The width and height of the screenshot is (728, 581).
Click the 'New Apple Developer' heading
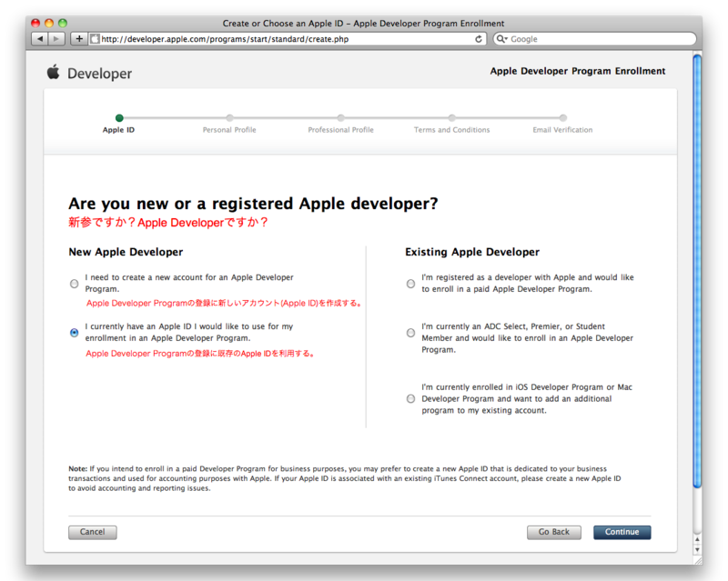126,252
